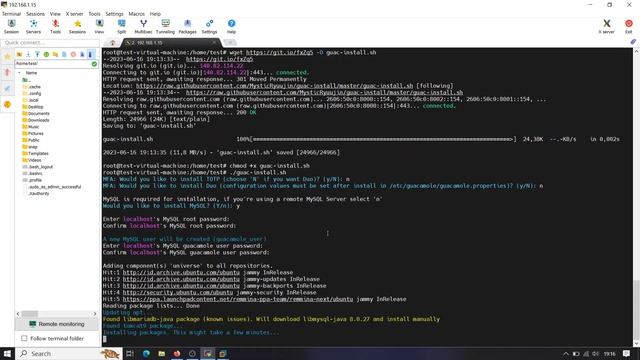Open the Servers toolbar icon
The height and width of the screenshot is (360, 640).
point(33,27)
